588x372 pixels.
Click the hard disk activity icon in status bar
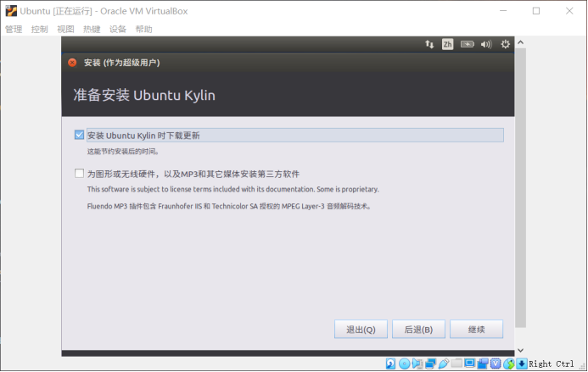coord(390,364)
